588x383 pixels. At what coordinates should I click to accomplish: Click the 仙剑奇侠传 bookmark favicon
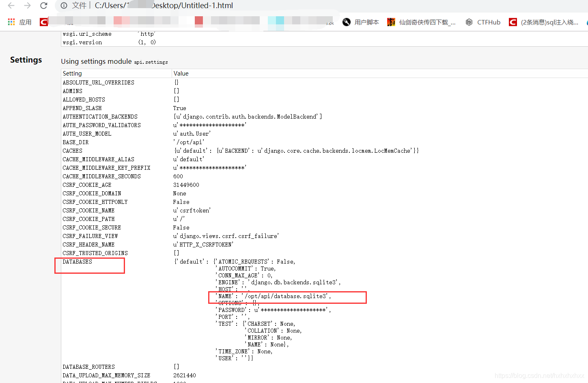tap(391, 22)
